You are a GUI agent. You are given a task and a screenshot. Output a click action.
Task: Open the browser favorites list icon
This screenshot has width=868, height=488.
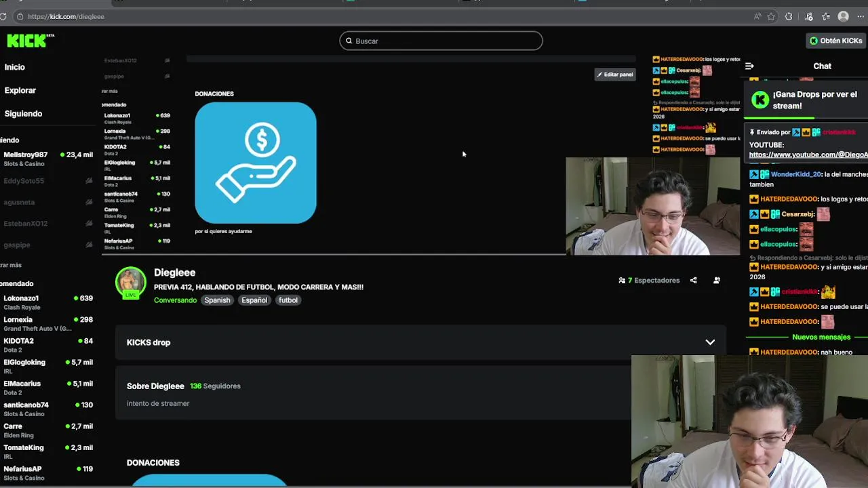[x=826, y=16]
